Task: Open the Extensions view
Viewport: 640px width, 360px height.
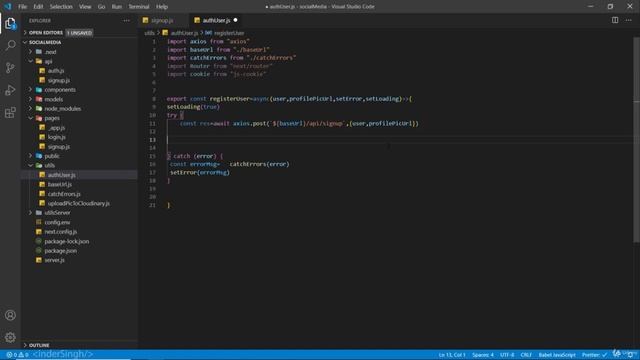Action: pos(10,112)
